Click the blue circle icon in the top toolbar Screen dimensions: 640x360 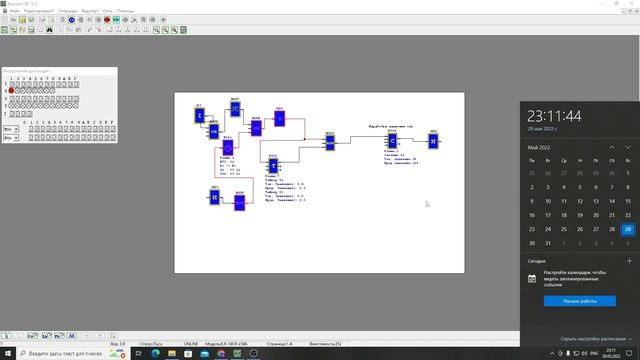tap(71, 20)
